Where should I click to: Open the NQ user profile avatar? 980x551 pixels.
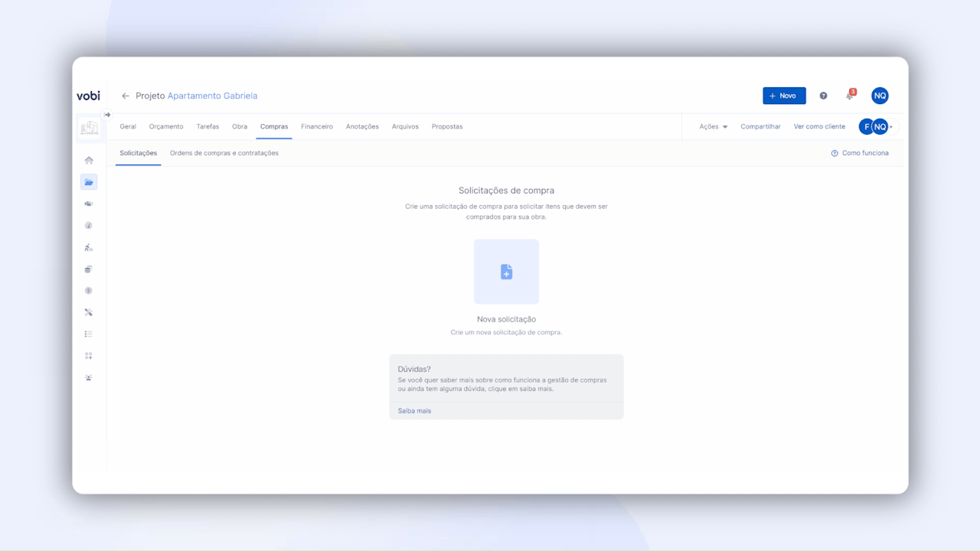pos(880,96)
